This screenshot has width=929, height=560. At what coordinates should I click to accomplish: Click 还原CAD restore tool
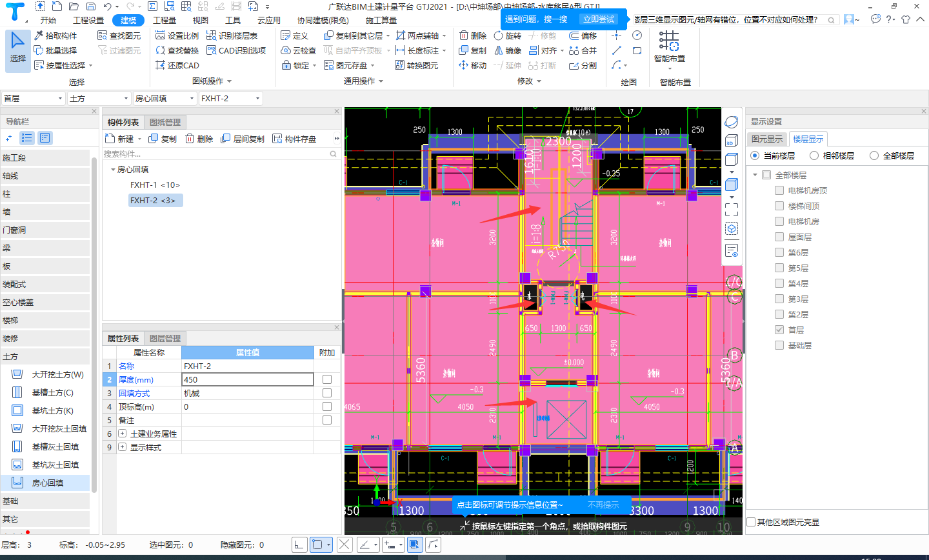pyautogui.click(x=177, y=65)
